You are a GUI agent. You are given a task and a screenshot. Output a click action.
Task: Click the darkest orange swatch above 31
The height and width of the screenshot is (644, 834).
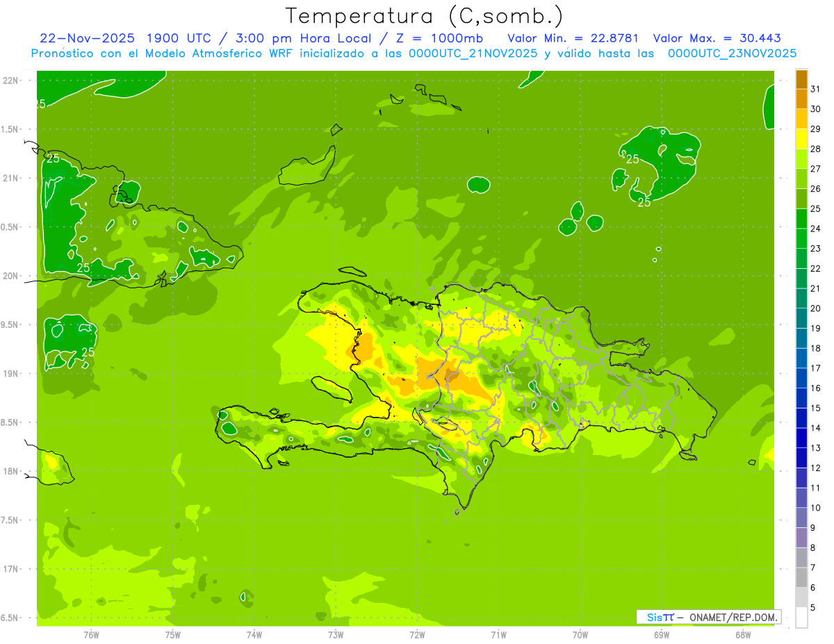pos(801,79)
